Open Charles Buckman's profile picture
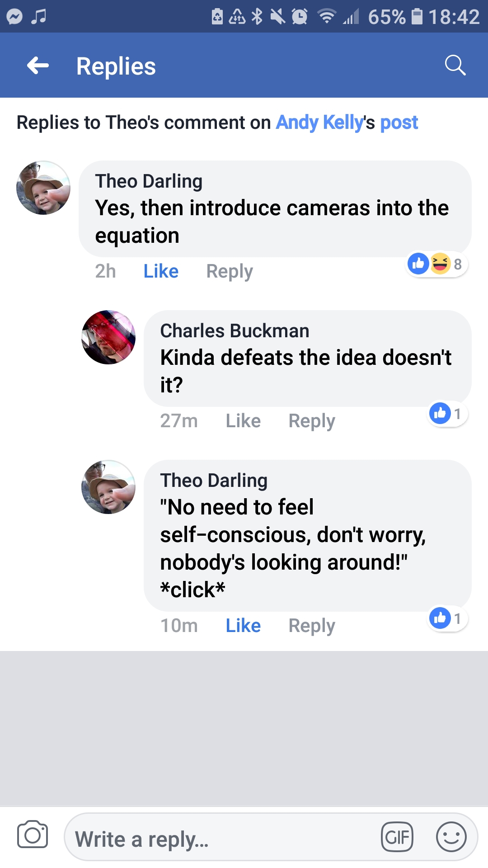 tap(108, 337)
